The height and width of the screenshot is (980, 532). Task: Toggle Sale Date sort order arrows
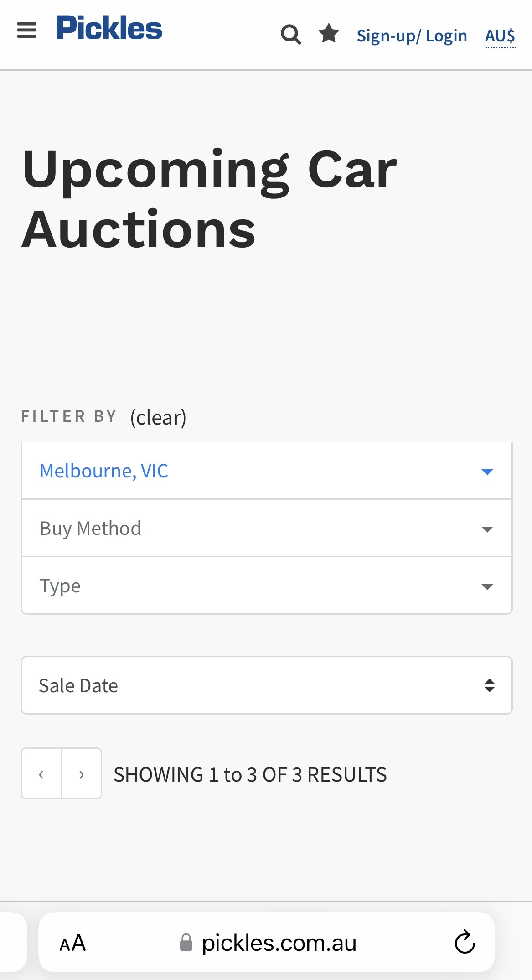pos(489,685)
